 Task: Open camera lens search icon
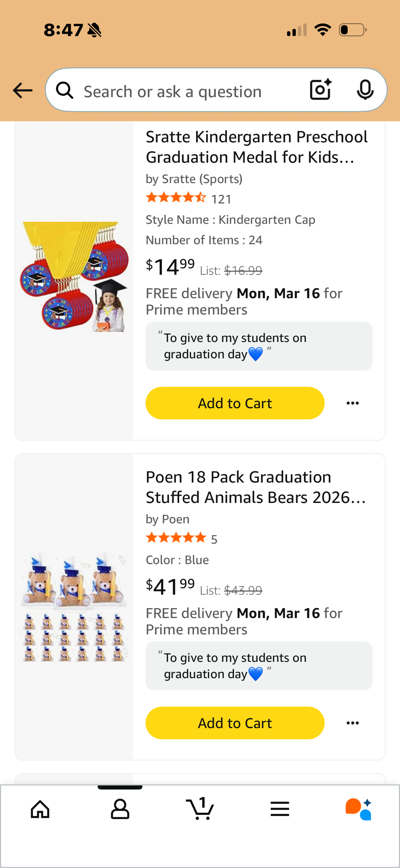coord(321,90)
